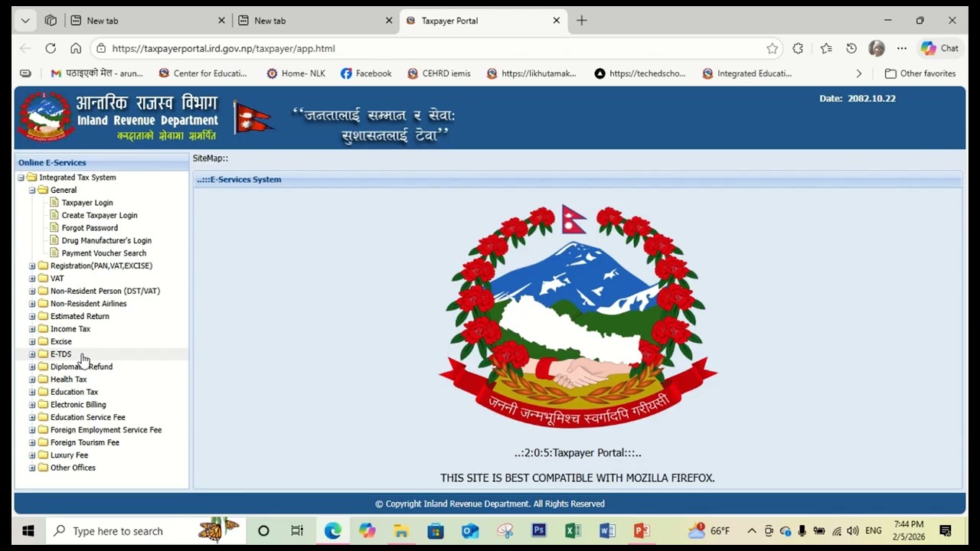Viewport: 980px width, 551px height.
Task: Select the Health Tax tree item
Action: [x=68, y=380]
